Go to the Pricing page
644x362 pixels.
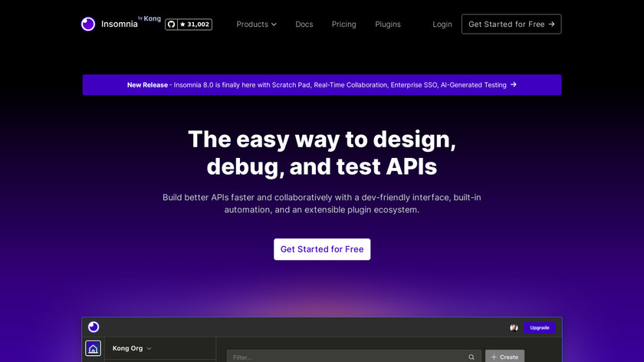[343, 25]
